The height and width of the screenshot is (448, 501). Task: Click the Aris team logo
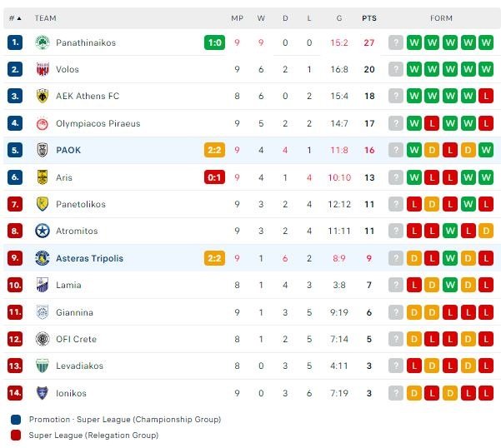point(43,177)
